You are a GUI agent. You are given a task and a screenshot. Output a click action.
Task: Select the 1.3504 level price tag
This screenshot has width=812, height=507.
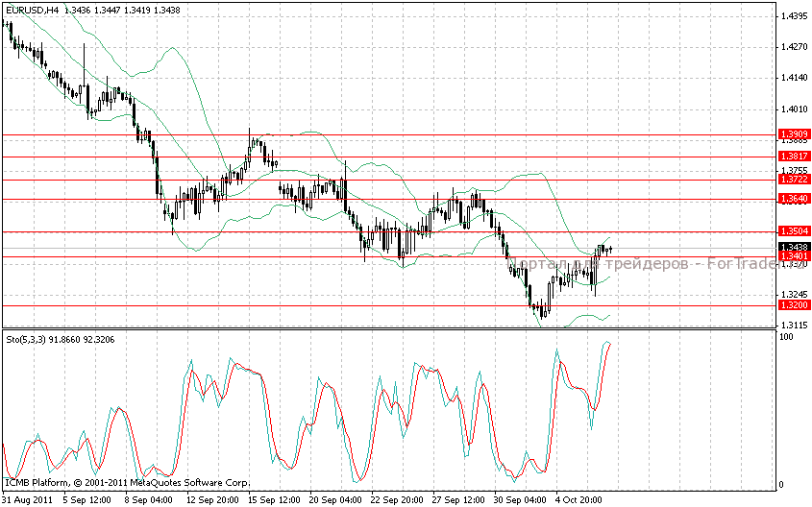(x=793, y=231)
